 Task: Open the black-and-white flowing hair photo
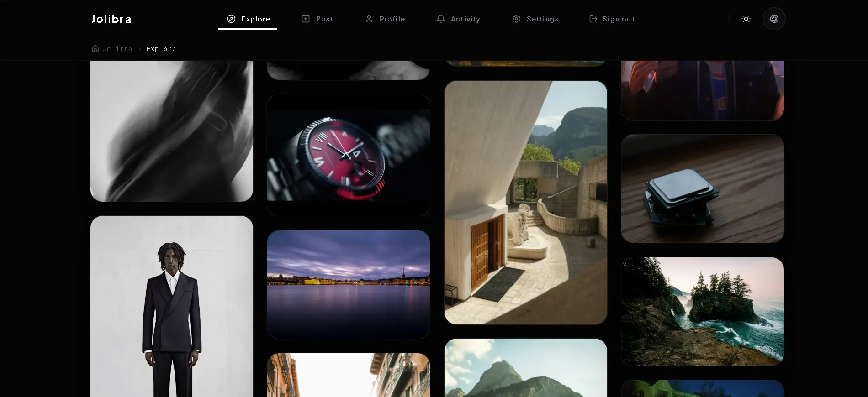pos(172,131)
